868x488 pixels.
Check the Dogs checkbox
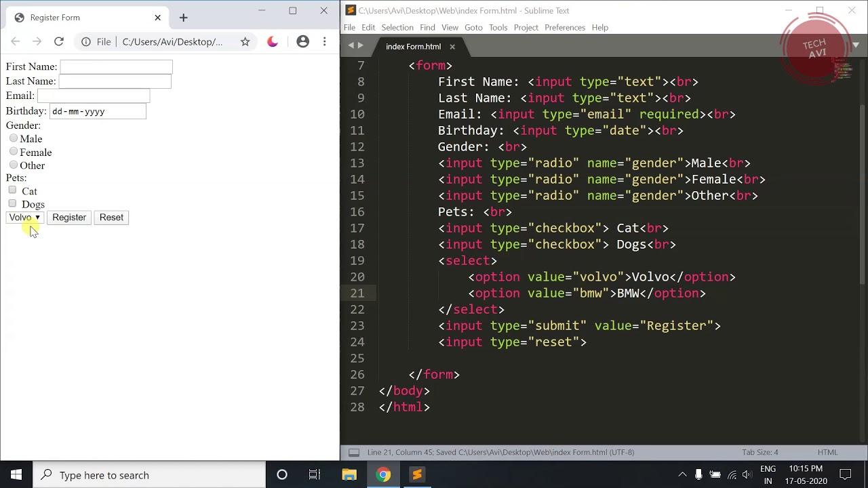12,203
